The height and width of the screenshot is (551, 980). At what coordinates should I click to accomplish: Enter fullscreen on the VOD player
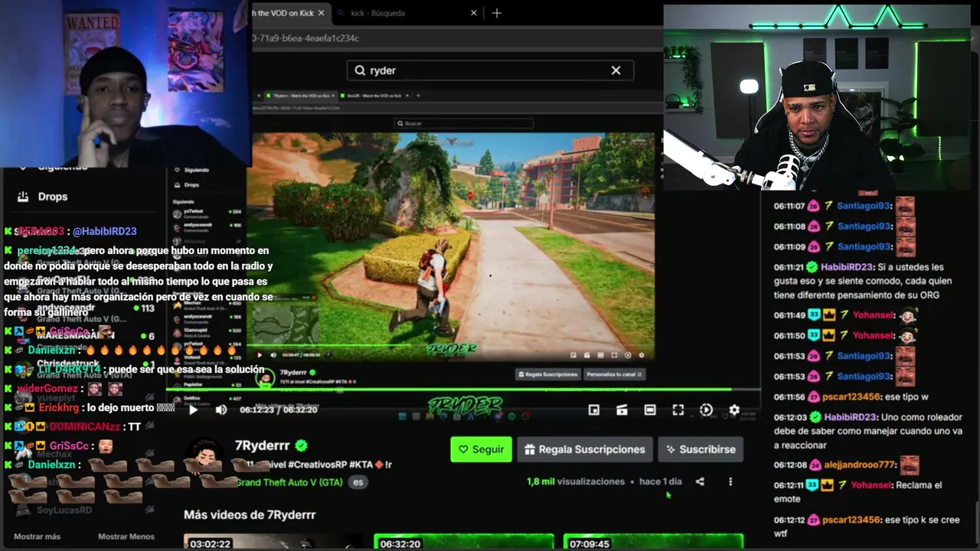678,410
